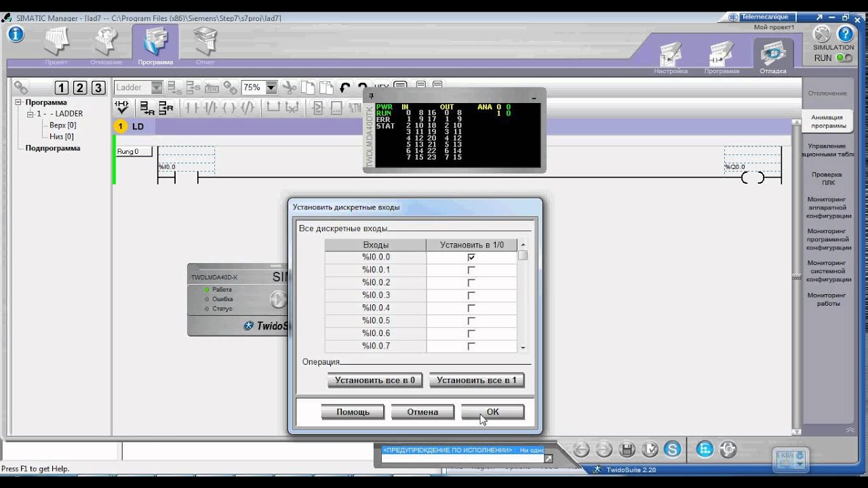Screen dimensions: 868x488
Task: Select the coil tool
Action: (229, 107)
